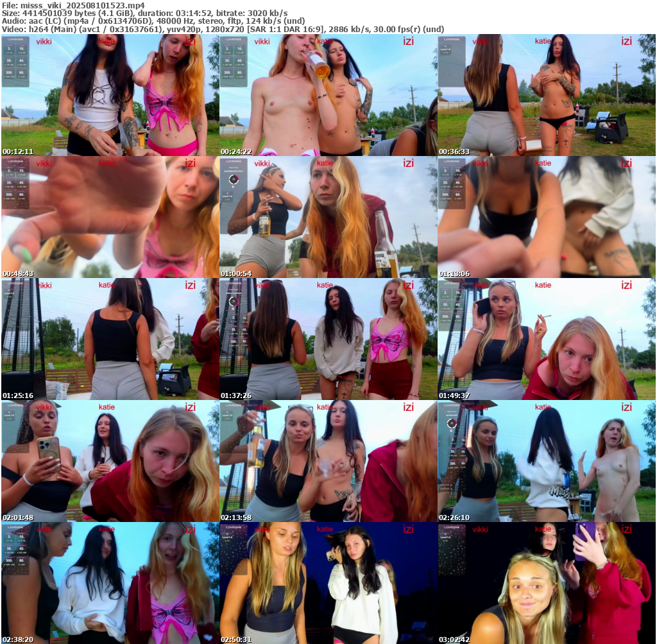Open the thumbnail stamped 02:38:20
This screenshot has height=644, width=657.
click(110, 583)
